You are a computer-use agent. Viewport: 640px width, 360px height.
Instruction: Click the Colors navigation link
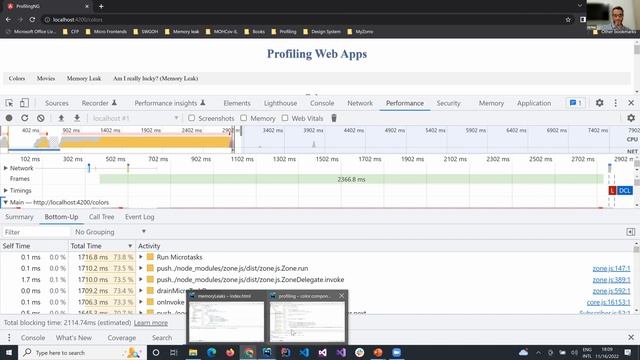[x=17, y=78]
